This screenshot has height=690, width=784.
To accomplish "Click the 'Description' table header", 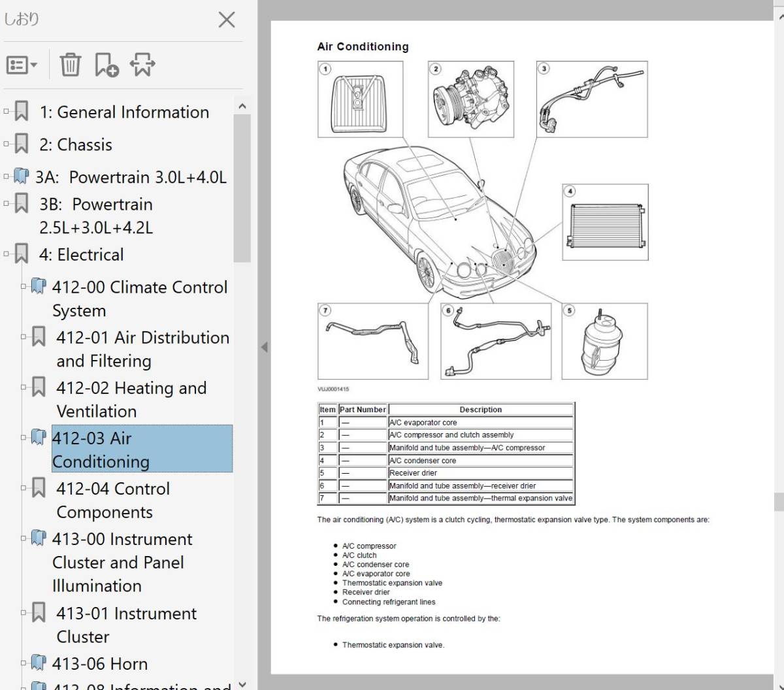I will (x=481, y=410).
